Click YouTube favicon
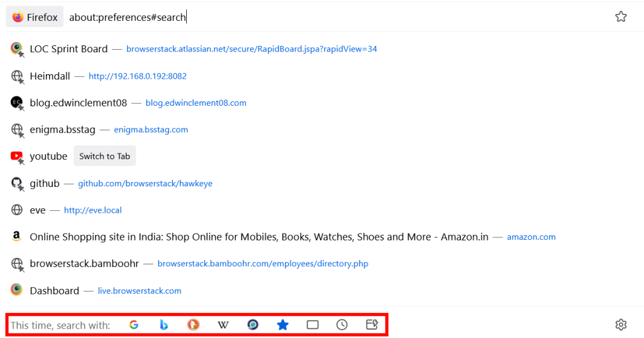 coord(17,157)
